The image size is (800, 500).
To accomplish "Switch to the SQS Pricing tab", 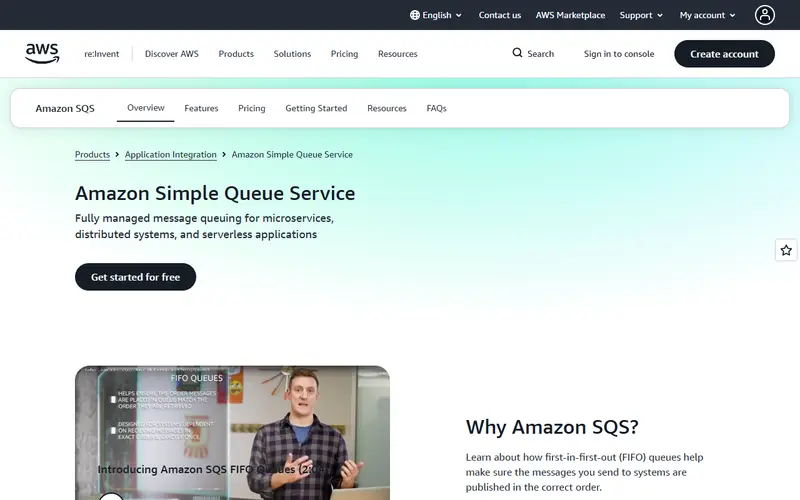I will point(252,108).
